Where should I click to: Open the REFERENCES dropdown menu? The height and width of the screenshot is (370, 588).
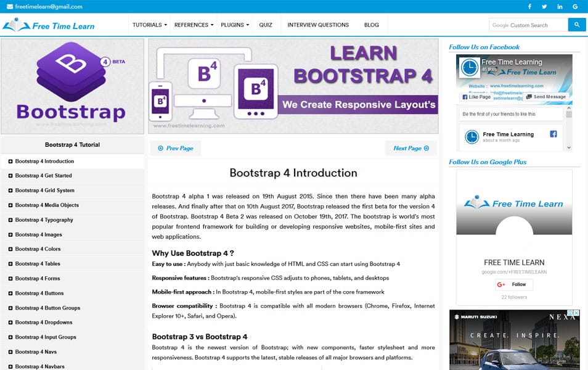coord(194,25)
